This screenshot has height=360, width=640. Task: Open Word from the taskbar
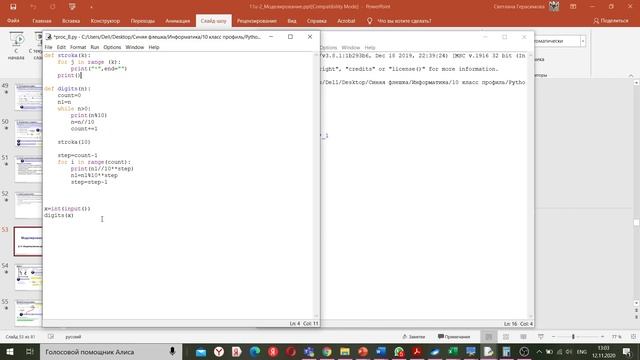coord(381,351)
